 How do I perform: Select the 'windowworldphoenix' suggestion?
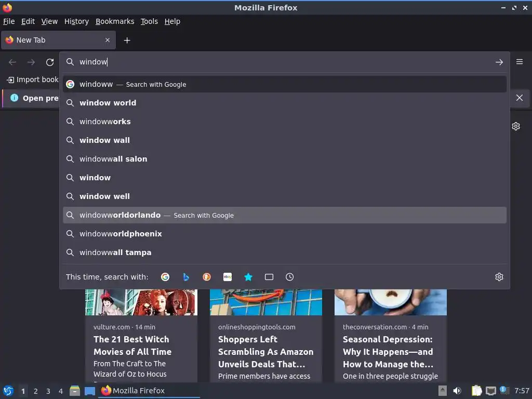coord(285,234)
